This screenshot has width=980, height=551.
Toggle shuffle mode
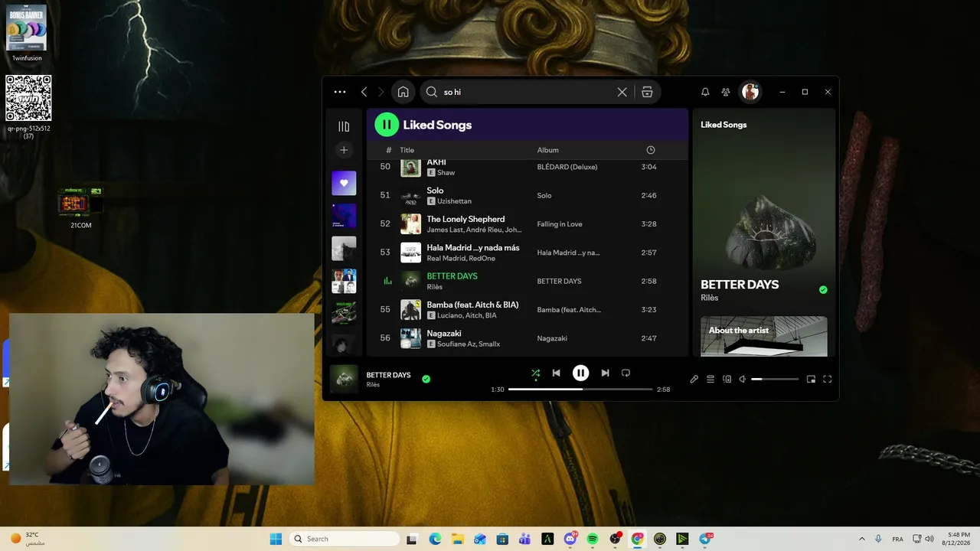point(536,373)
